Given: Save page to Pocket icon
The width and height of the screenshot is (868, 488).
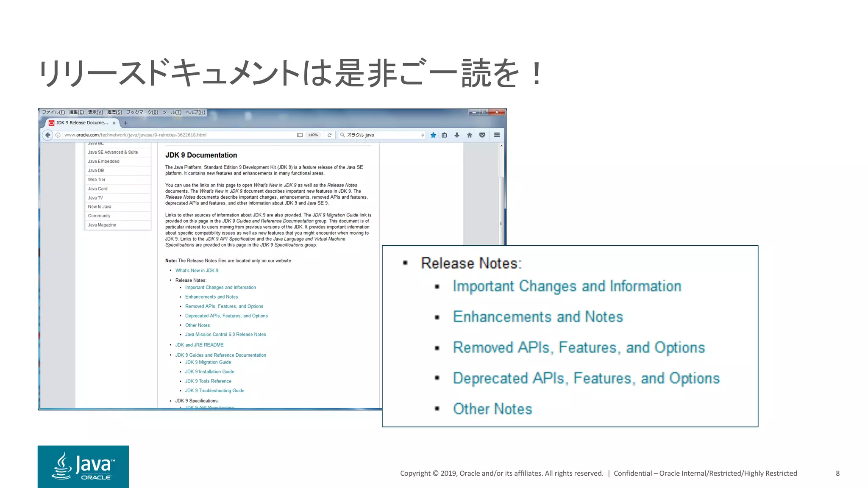Looking at the screenshot, I should tap(482, 135).
